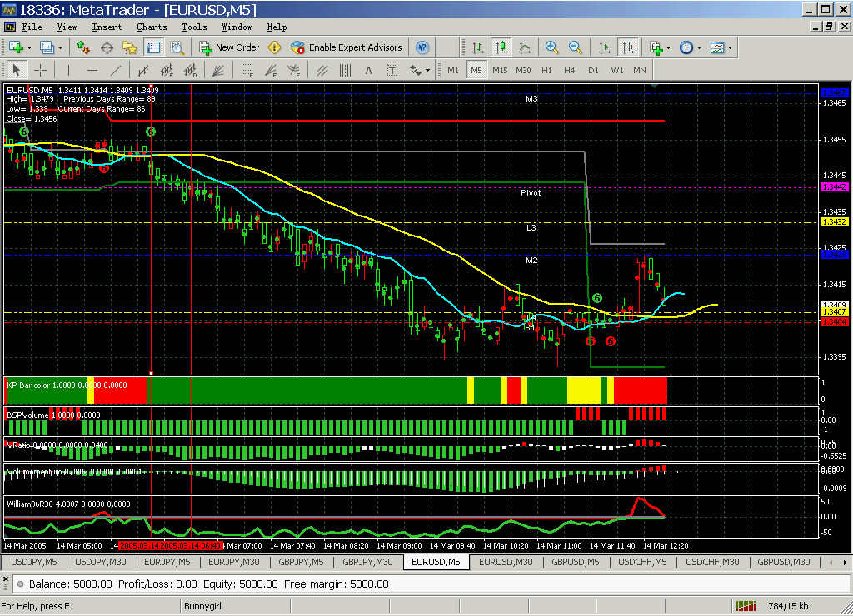The height and width of the screenshot is (616, 853).
Task: Open Navigator with the folder-star icon
Action: pyautogui.click(x=129, y=47)
